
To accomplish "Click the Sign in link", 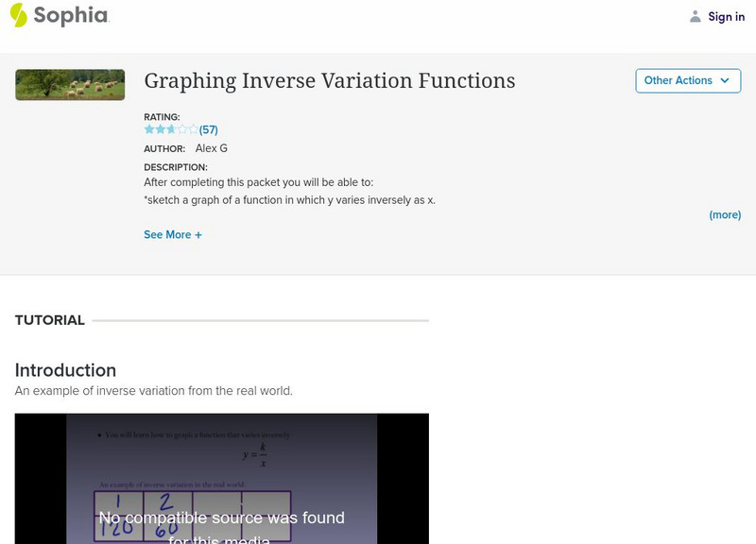I will pos(726,16).
